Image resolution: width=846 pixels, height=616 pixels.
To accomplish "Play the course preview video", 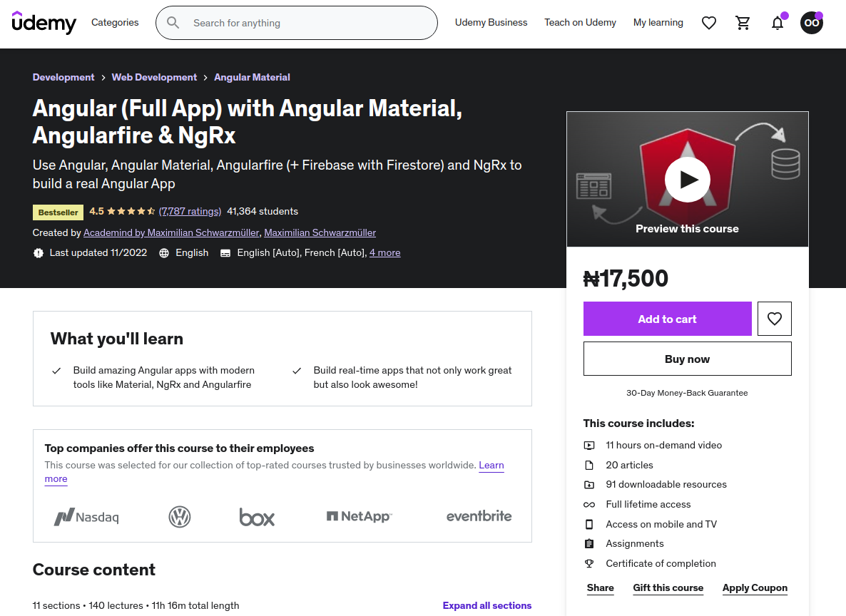I will 688,180.
